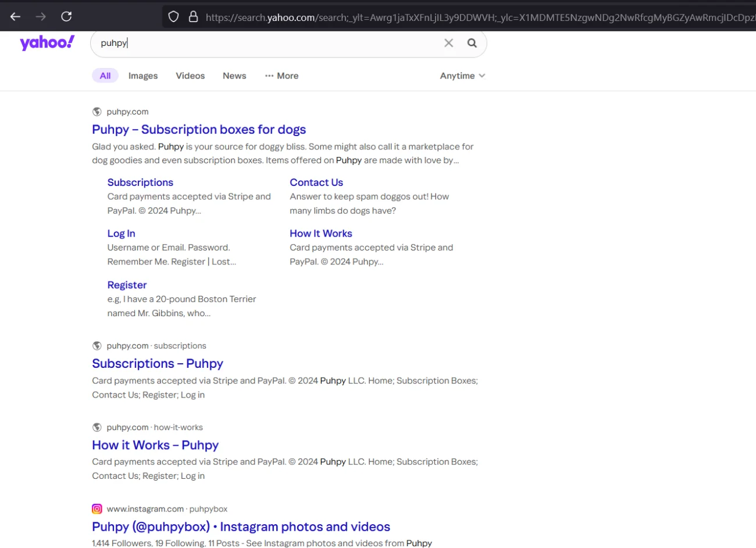View site info via the padlock icon
This screenshot has width=756, height=548.
pos(193,17)
